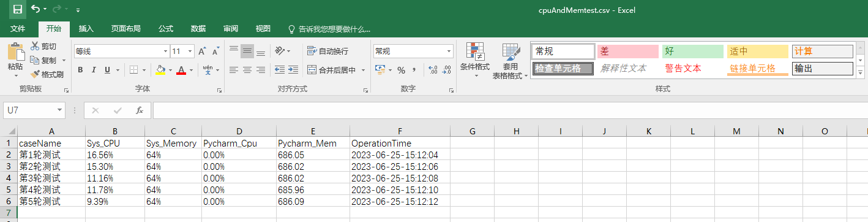
Task: Toggle Wrap Text option
Action: [327, 52]
